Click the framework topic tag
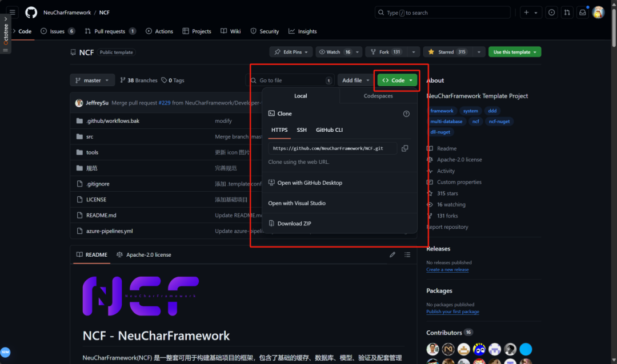Screen dimensions: 617x364 pyautogui.click(x=442, y=111)
